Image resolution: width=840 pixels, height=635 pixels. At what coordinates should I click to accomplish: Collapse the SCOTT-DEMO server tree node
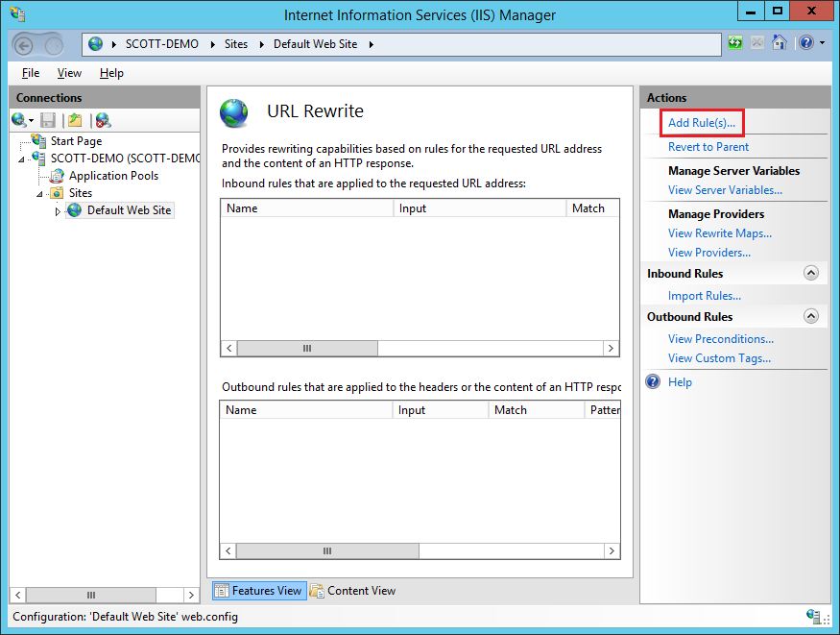[21, 159]
